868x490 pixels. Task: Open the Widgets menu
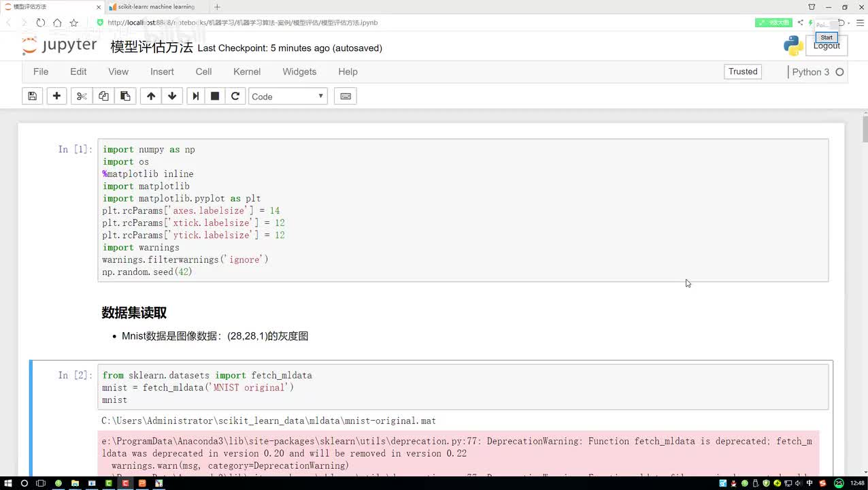pyautogui.click(x=299, y=71)
